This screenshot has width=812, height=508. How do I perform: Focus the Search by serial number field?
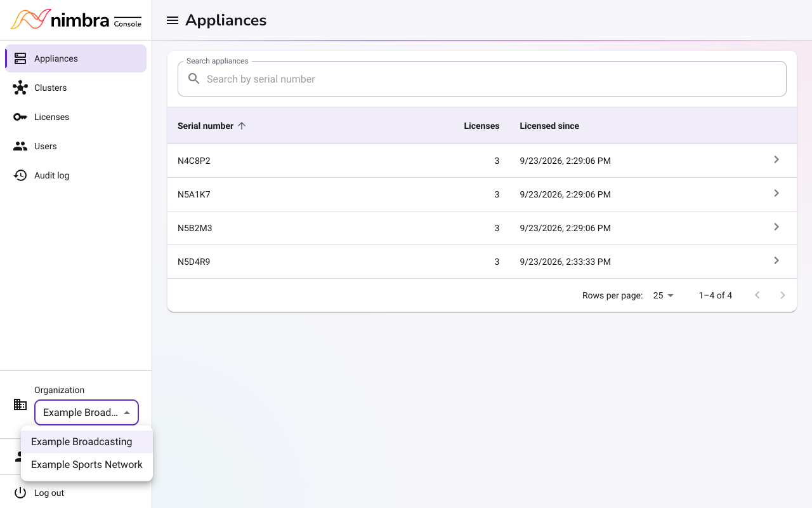point(482,79)
